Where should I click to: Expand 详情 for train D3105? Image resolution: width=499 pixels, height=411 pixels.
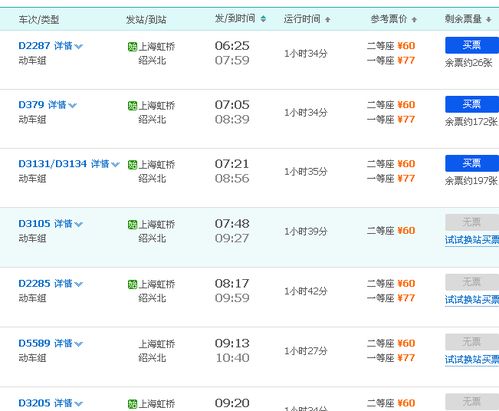point(68,223)
